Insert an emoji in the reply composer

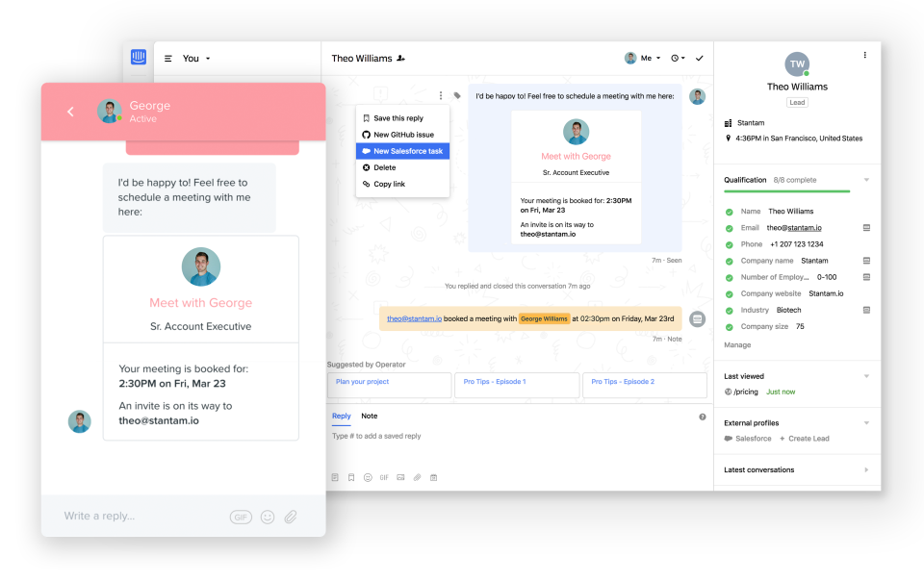tap(368, 477)
